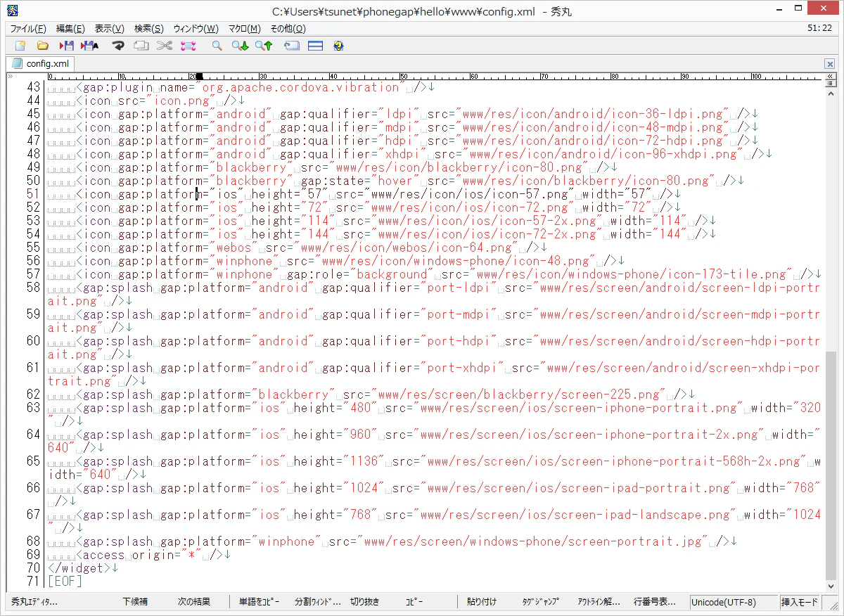The image size is (844, 616).
Task: Open the ウィンドウ(W) menu
Action: pyautogui.click(x=196, y=29)
